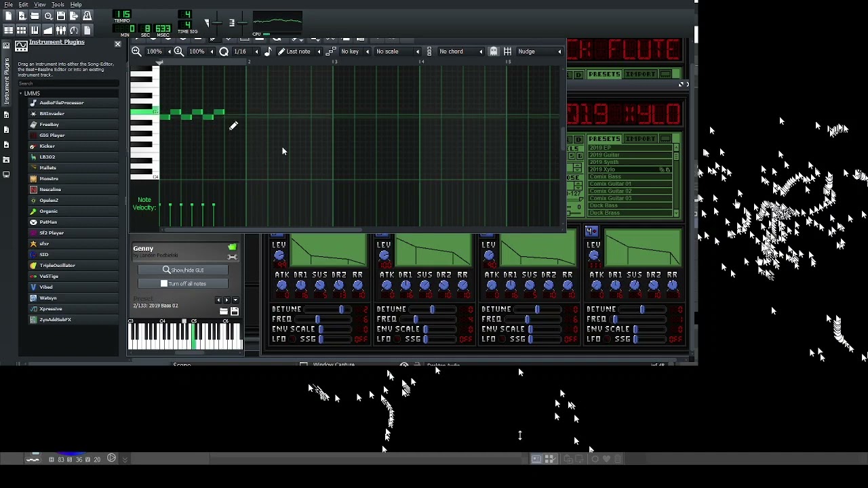Adjust second operator DETUNE slider
The width and height of the screenshot is (868, 488).
tap(433, 310)
